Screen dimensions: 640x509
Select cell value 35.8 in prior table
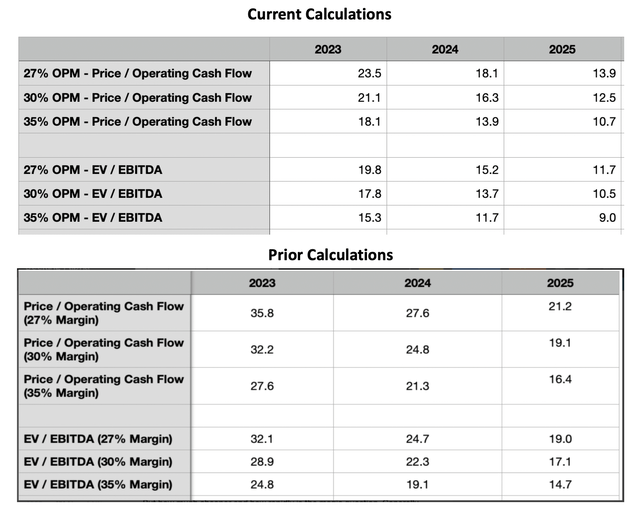pos(262,313)
